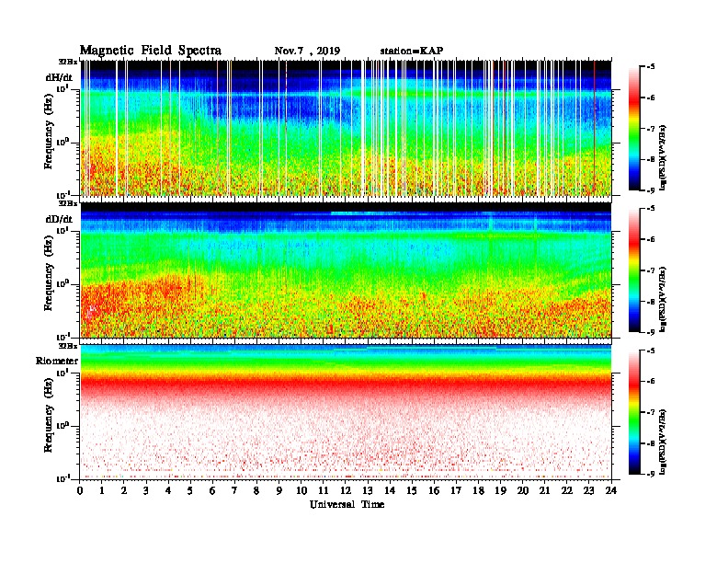Click hour tick label "8" on time axis
This screenshot has height=563, width=728.
256,491
